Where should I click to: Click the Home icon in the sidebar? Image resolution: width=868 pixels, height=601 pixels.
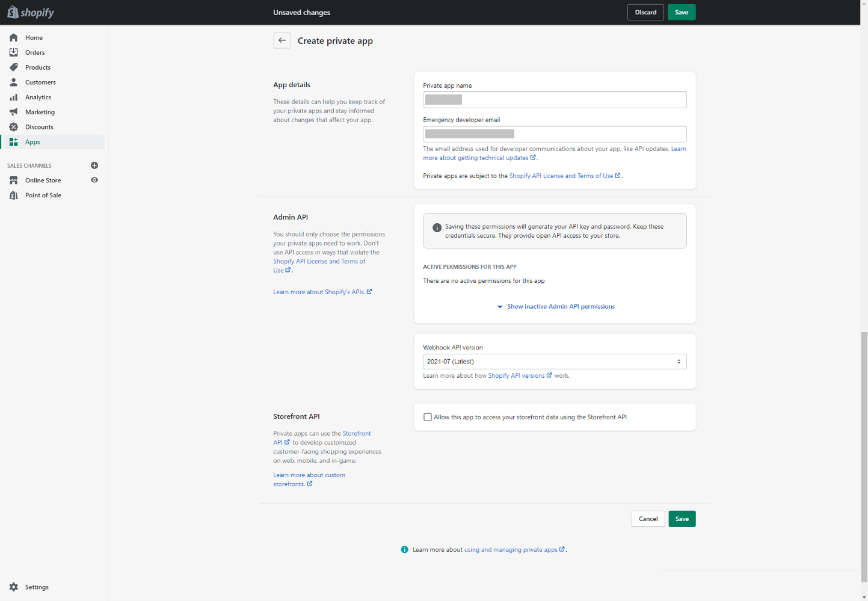coord(14,37)
